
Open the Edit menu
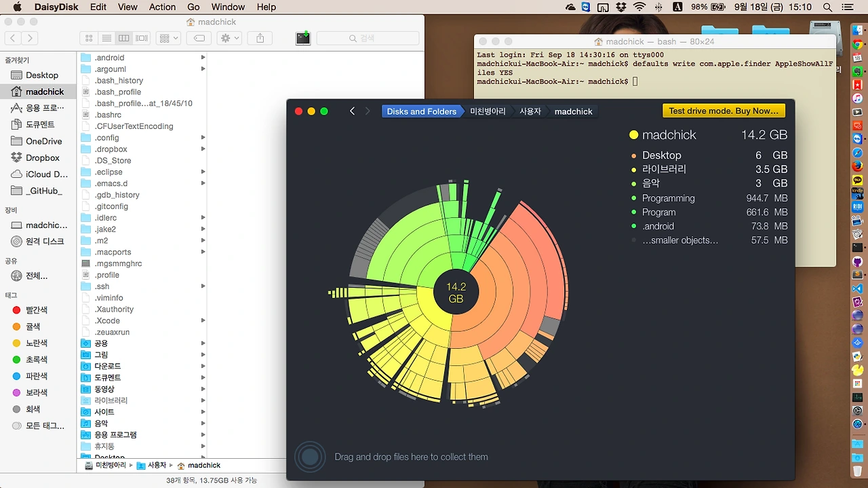(98, 7)
